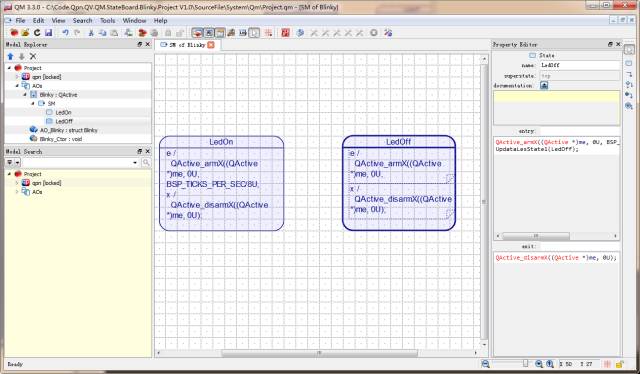Select the LedOff state on canvas

pos(399,183)
